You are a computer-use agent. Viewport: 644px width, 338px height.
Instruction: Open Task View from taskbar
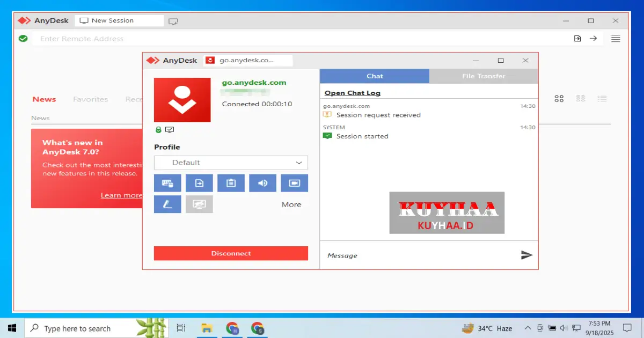click(181, 328)
